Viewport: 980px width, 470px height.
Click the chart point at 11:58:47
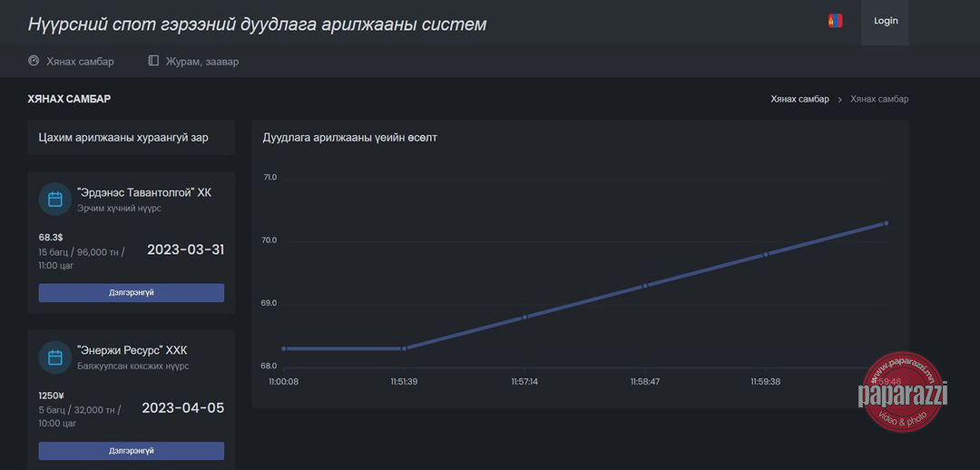645,286
